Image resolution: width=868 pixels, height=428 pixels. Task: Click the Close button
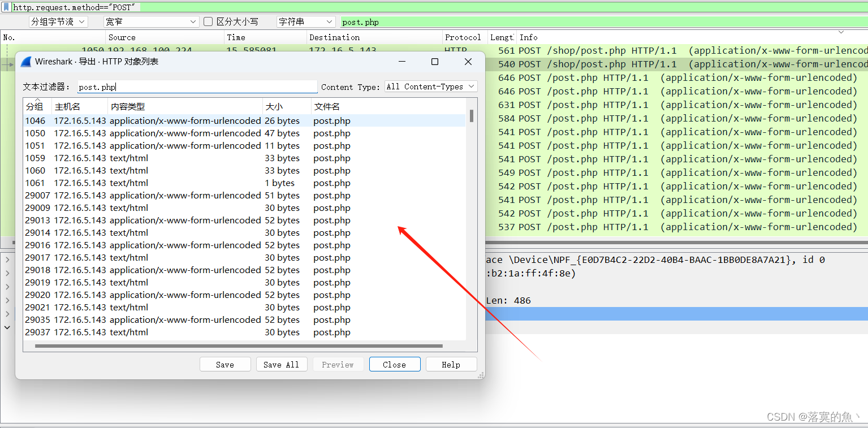pos(395,365)
